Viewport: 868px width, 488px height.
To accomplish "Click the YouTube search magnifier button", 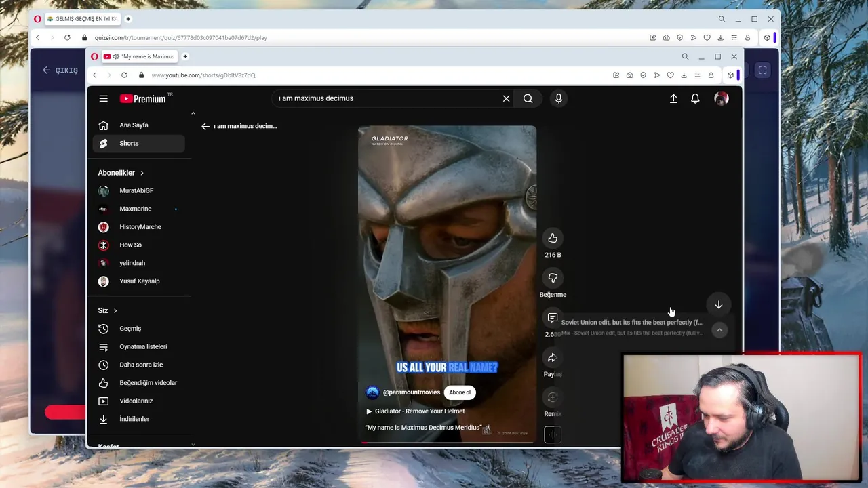I will (x=528, y=98).
